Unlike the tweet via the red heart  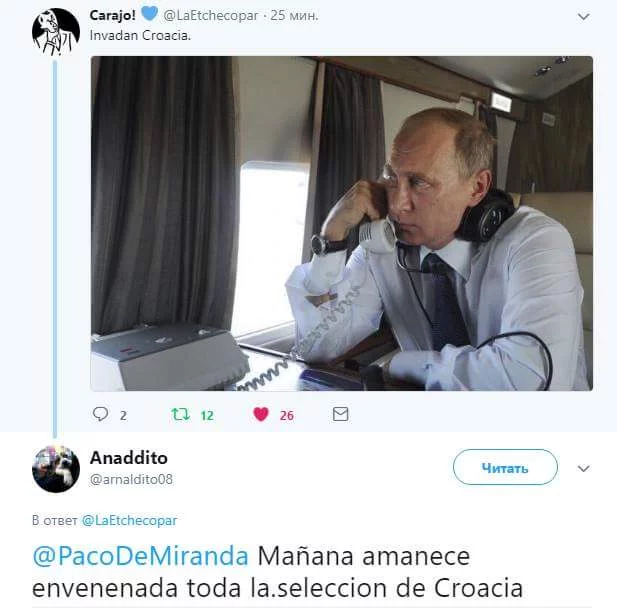coord(261,414)
